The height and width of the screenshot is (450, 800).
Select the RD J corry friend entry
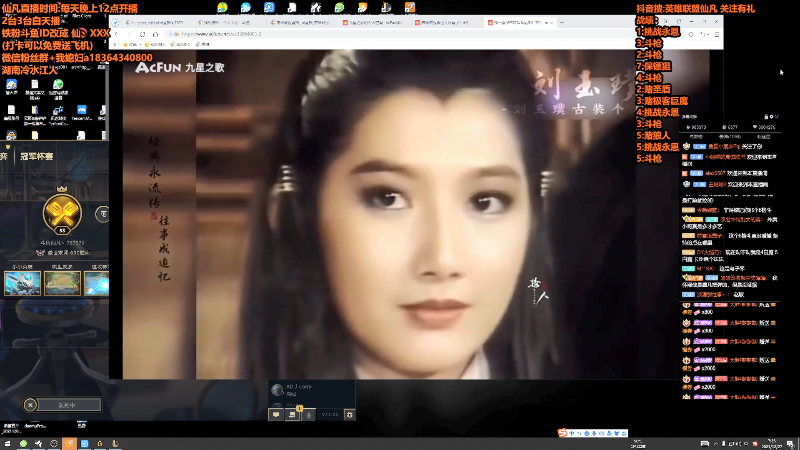[312, 390]
